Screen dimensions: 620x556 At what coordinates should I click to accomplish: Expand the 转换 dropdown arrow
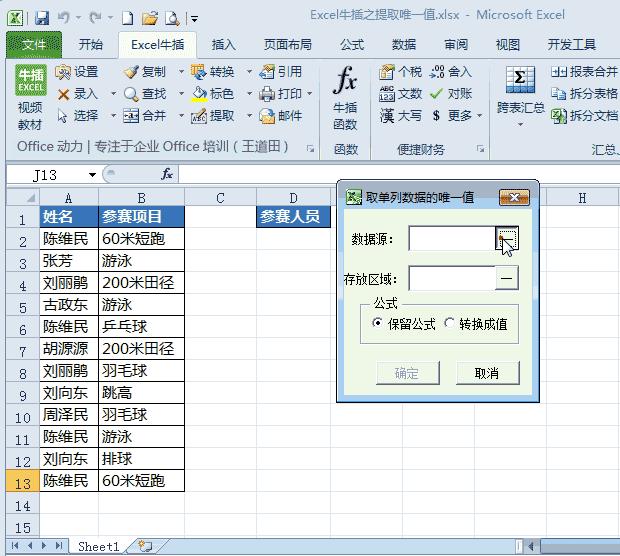point(250,72)
